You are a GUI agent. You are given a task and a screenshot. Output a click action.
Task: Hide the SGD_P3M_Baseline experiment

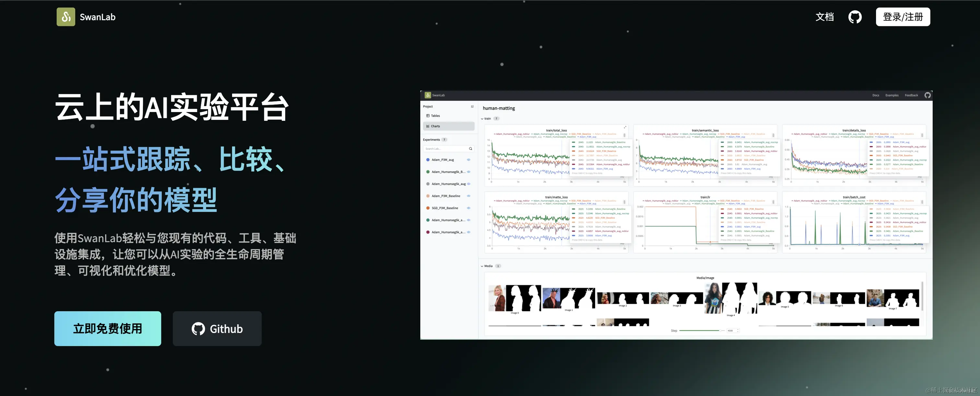(x=469, y=208)
